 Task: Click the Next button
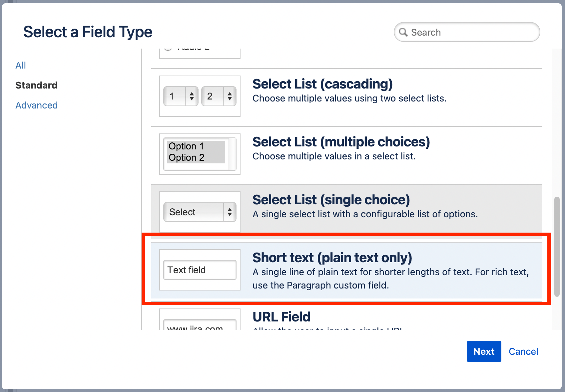coord(484,351)
